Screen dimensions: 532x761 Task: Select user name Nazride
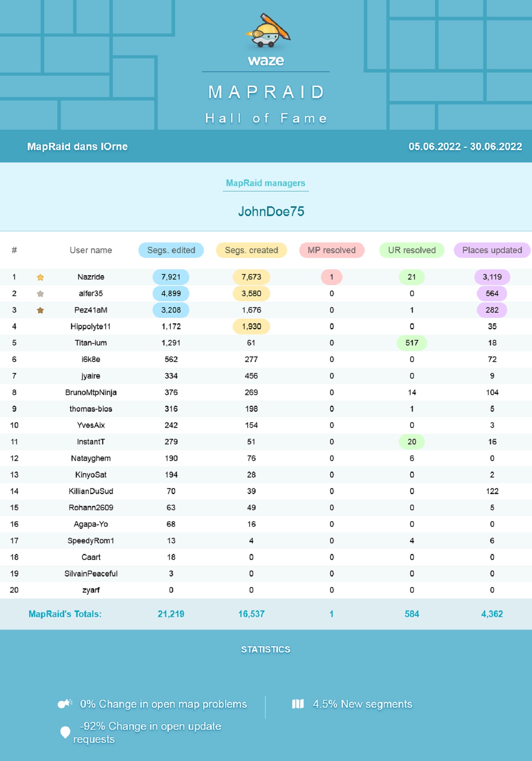91,277
